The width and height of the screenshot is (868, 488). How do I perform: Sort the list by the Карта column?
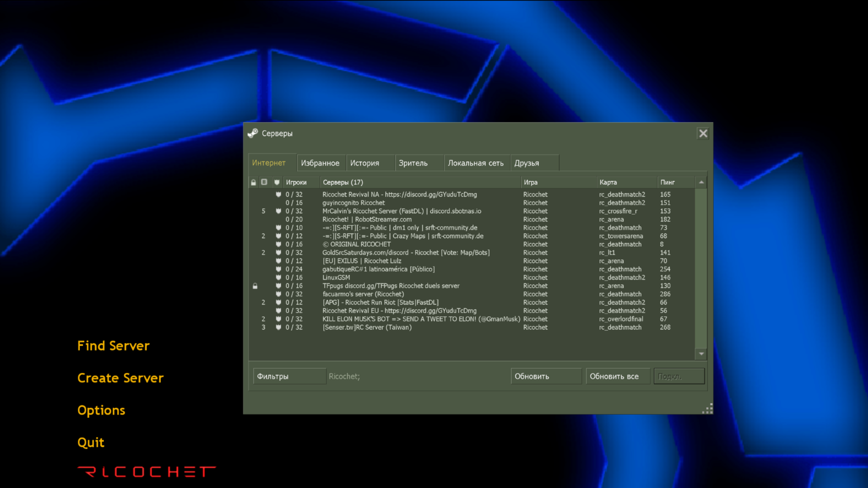tap(608, 183)
